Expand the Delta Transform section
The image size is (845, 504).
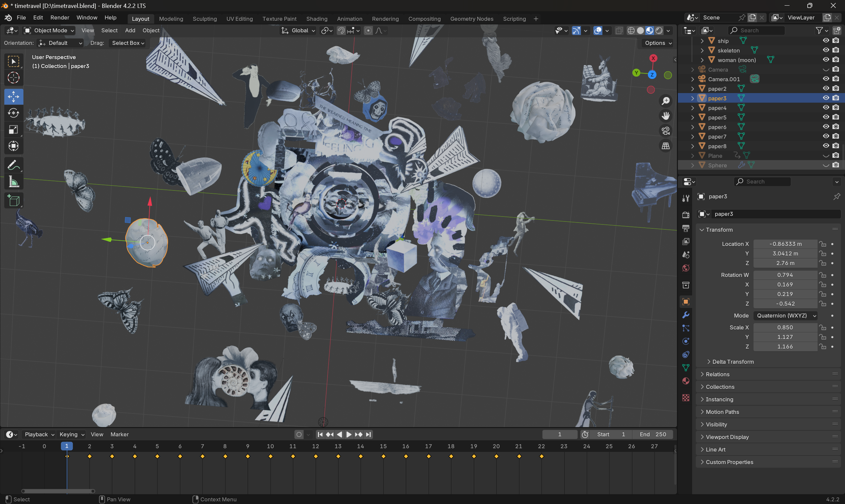732,362
